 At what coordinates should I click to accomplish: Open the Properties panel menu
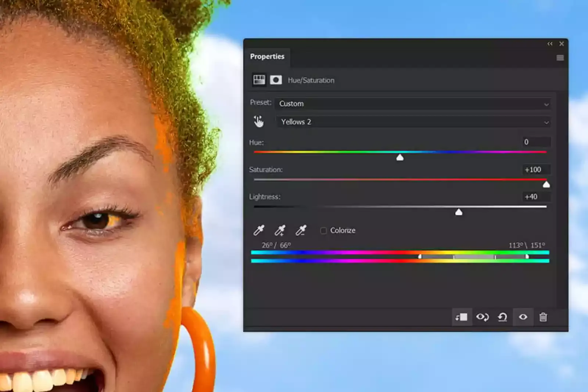coord(560,58)
